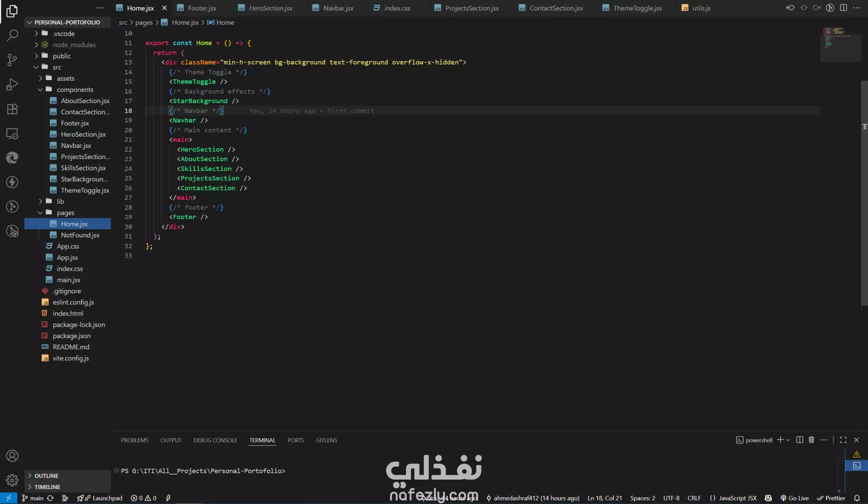Split the editor to the right
This screenshot has width=868, height=504.
tap(844, 8)
